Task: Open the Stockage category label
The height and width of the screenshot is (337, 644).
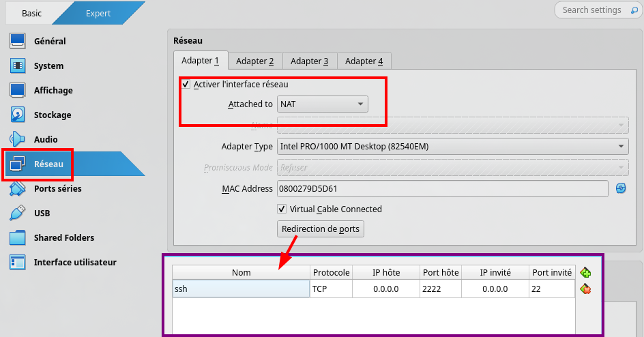Action: [x=53, y=115]
